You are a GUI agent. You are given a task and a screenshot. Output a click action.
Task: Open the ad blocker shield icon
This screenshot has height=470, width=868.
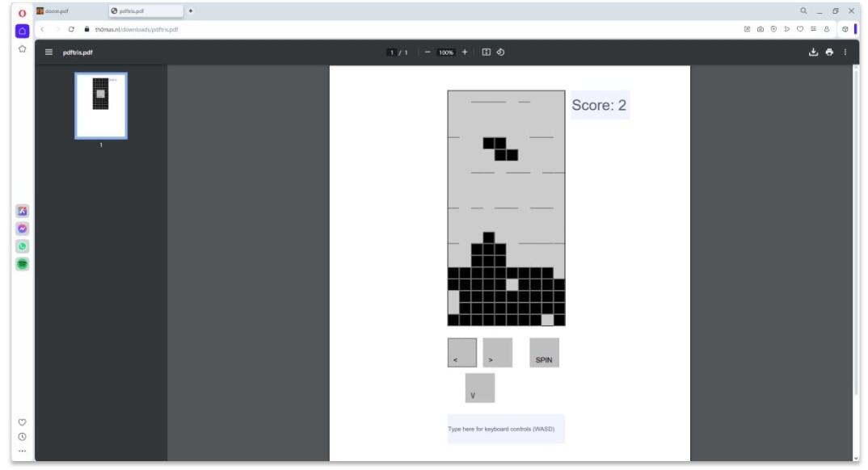click(773, 29)
